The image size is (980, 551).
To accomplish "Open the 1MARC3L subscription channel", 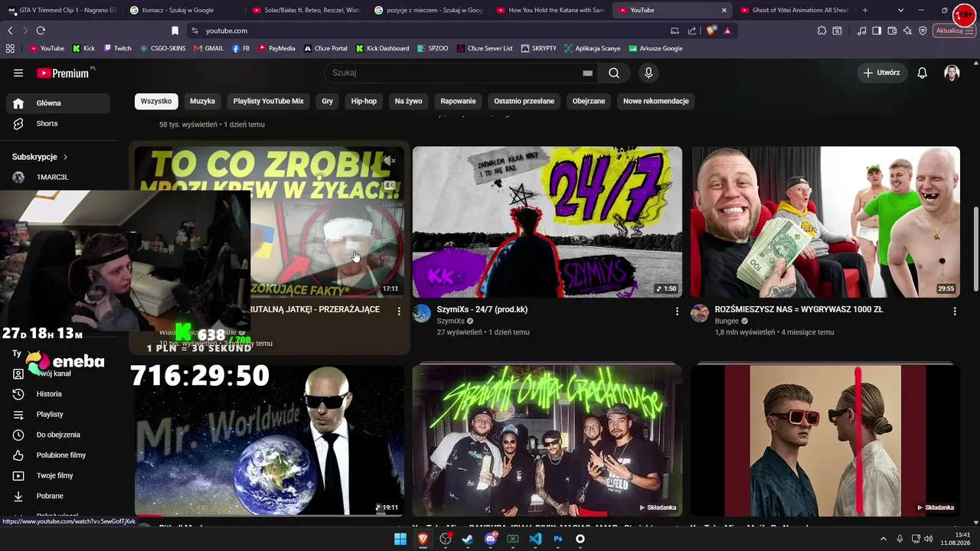I will pos(58,177).
